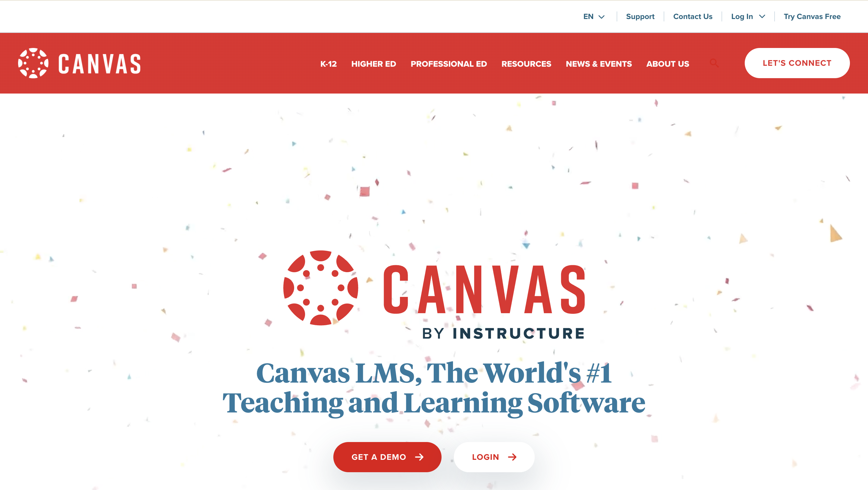This screenshot has height=490, width=868.
Task: Click the RESOURCES tab in navigation
Action: click(x=527, y=64)
